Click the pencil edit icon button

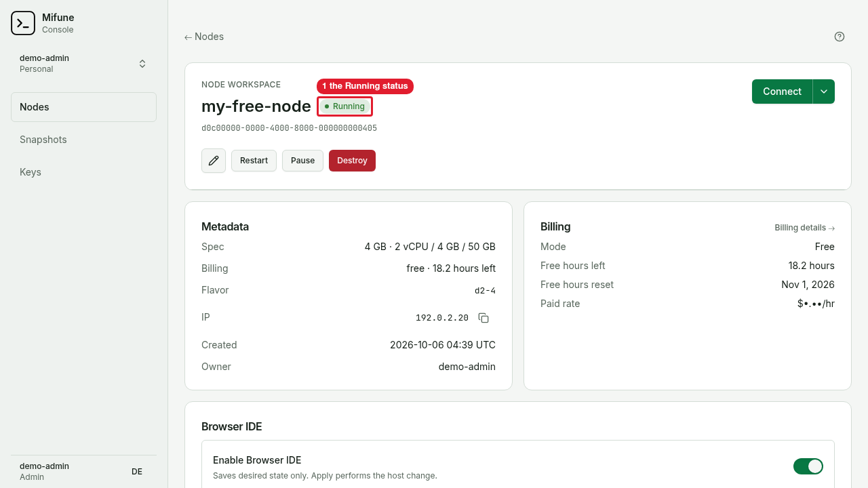point(214,161)
